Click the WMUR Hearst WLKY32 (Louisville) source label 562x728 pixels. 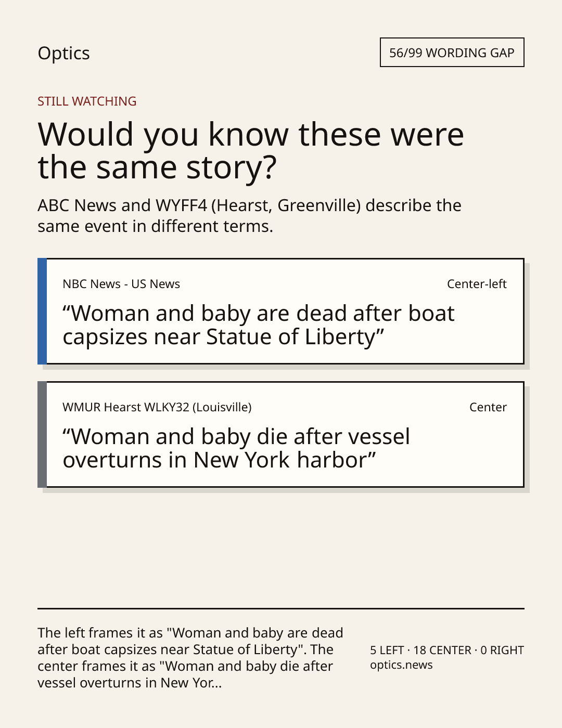tap(157, 407)
